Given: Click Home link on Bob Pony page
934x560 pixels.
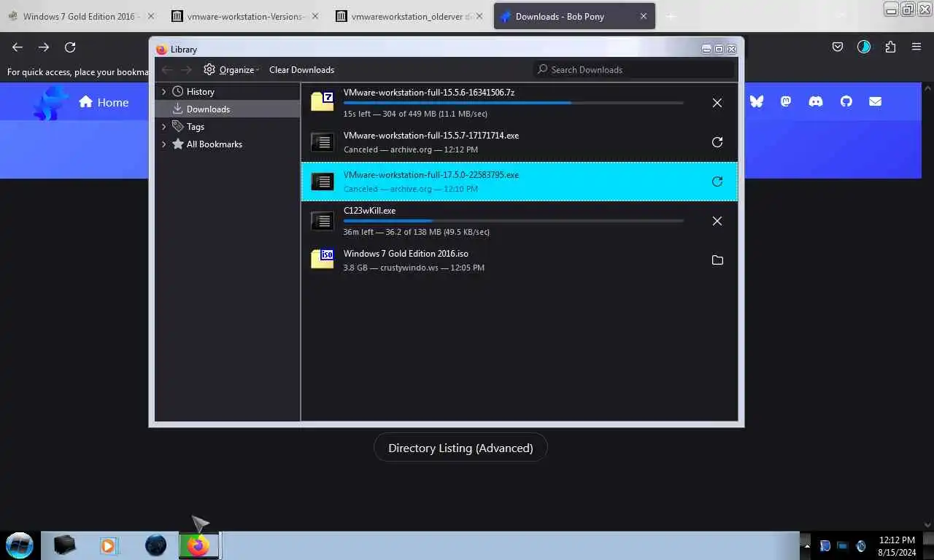Looking at the screenshot, I should click(104, 102).
